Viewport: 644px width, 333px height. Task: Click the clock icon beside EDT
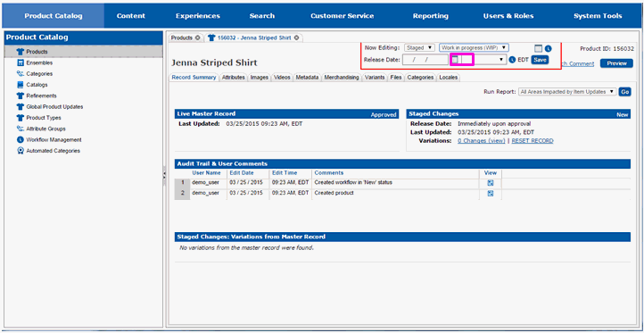pyautogui.click(x=512, y=60)
